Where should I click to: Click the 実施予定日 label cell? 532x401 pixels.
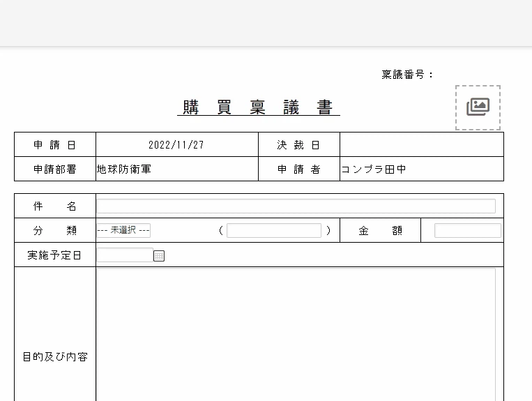point(55,255)
